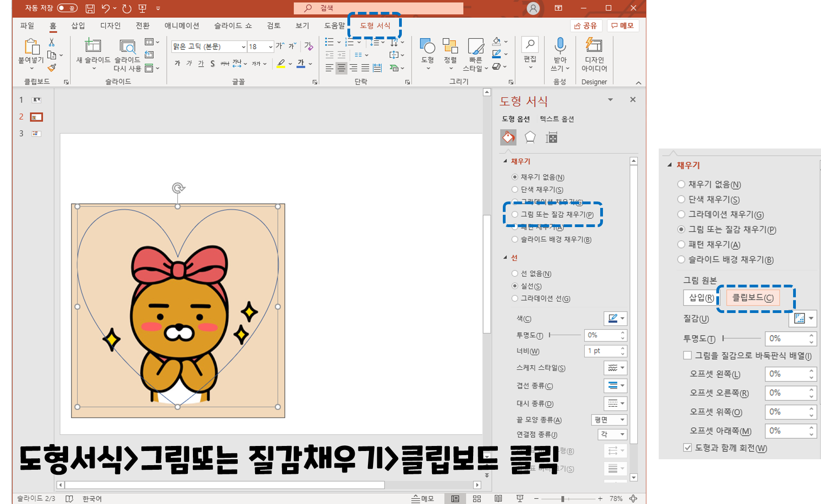Select 단색 채우기(S) radio in pane
The image size is (821, 504).
[x=515, y=189]
